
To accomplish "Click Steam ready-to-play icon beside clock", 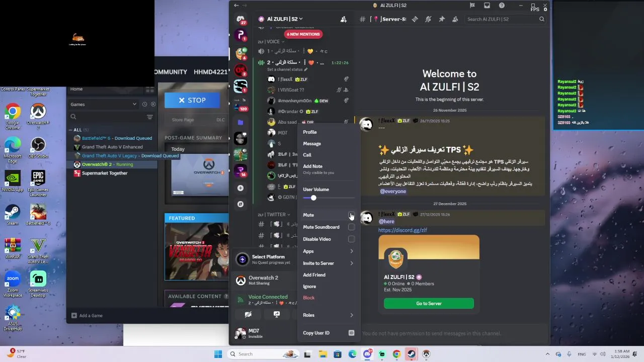I will pyautogui.click(x=153, y=104).
